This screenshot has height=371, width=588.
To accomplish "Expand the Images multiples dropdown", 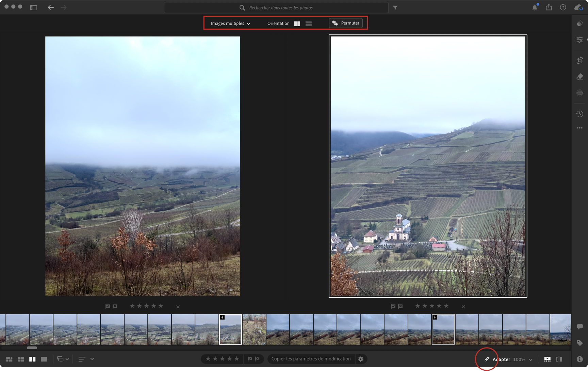I will click(x=230, y=23).
